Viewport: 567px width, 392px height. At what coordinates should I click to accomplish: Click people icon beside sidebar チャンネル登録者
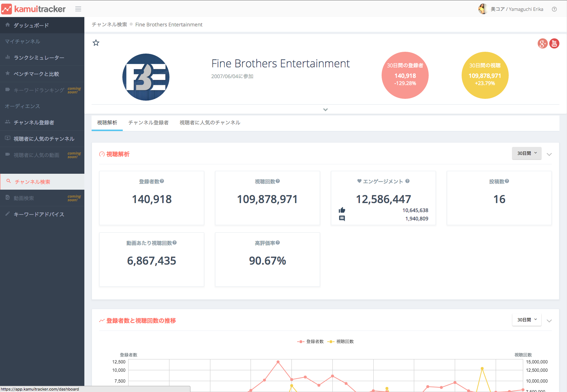8,122
